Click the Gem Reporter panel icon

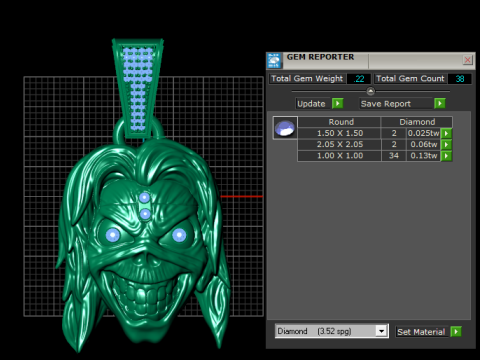[x=274, y=60]
